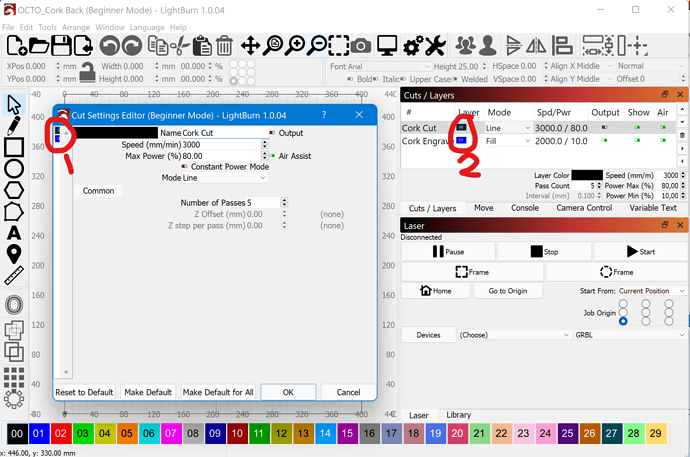Click the Camera capture icon

361,46
